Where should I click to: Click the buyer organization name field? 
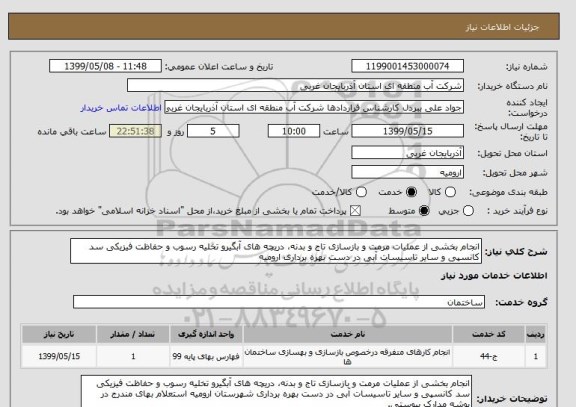(295, 86)
